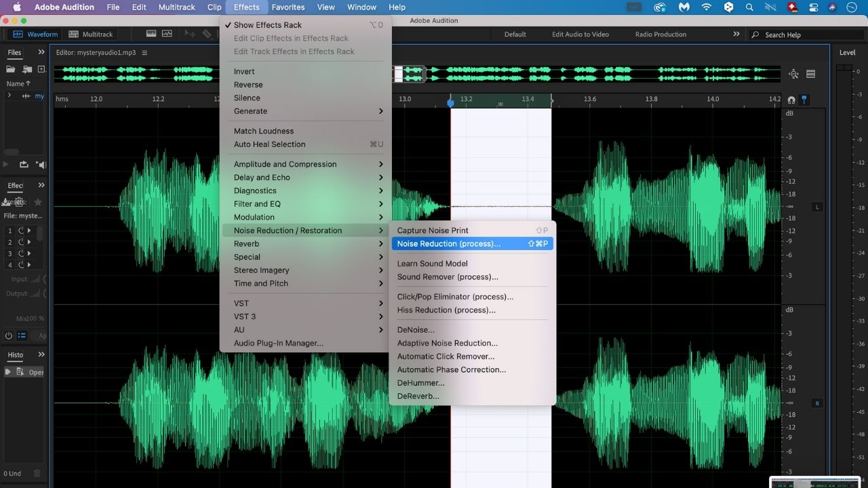This screenshot has height=488, width=868.
Task: Click the Files panel preview play button
Action: [x=7, y=164]
